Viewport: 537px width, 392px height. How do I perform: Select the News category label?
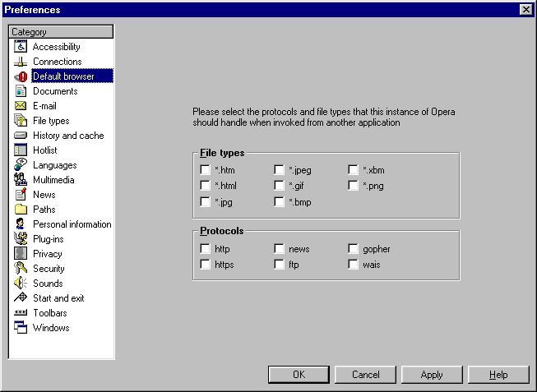pyautogui.click(x=44, y=195)
